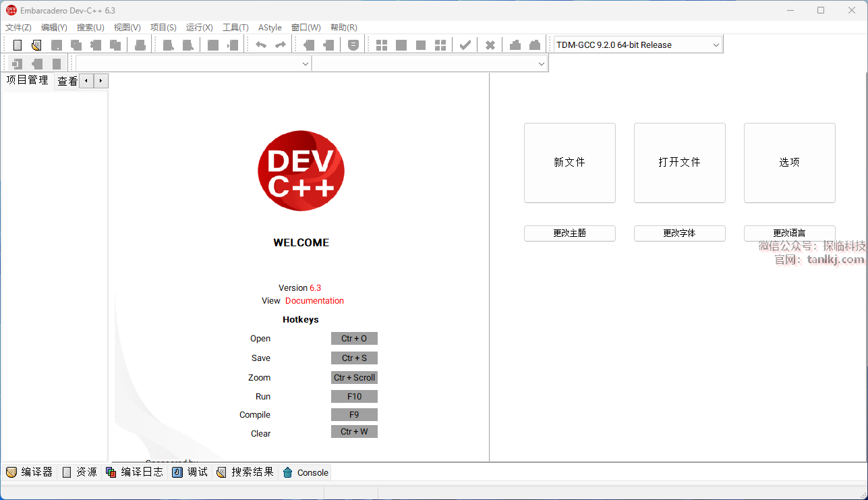868x500 pixels.
Task: Click the Open file toolbar icon
Action: pos(36,45)
